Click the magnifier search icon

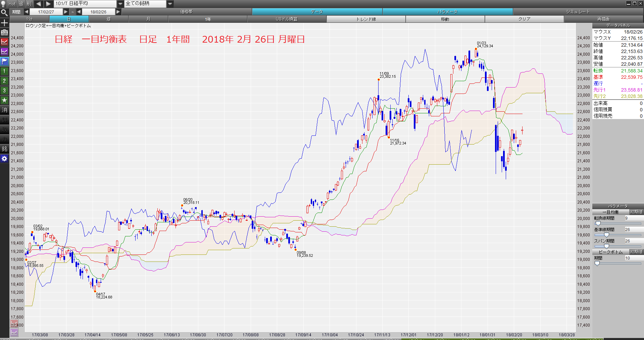coord(4,13)
